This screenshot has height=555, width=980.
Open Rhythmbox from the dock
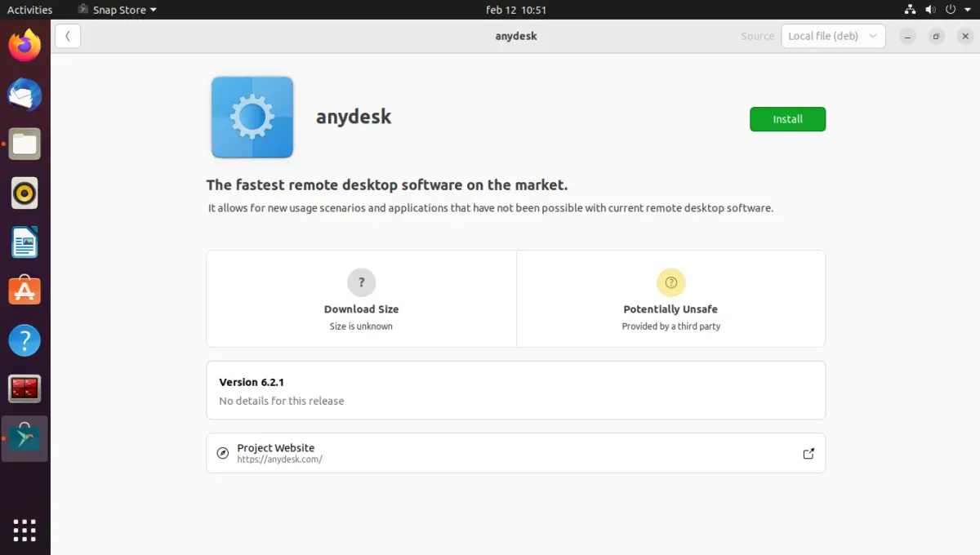tap(24, 193)
